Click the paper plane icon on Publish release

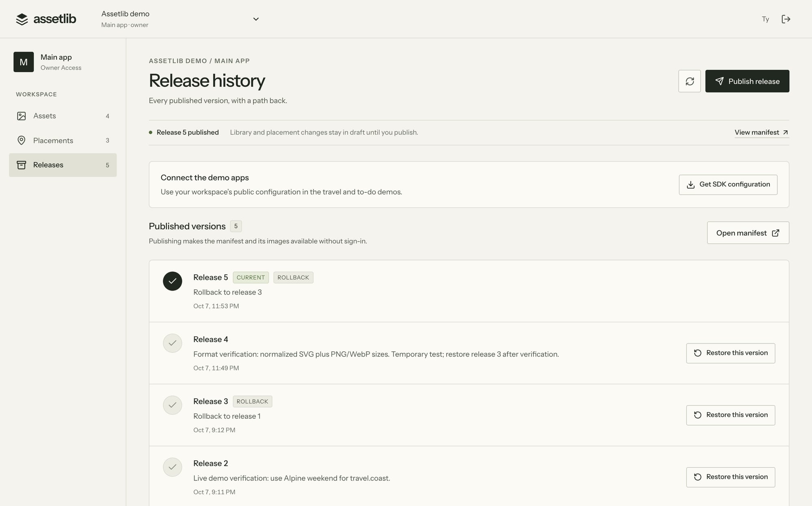click(x=719, y=81)
